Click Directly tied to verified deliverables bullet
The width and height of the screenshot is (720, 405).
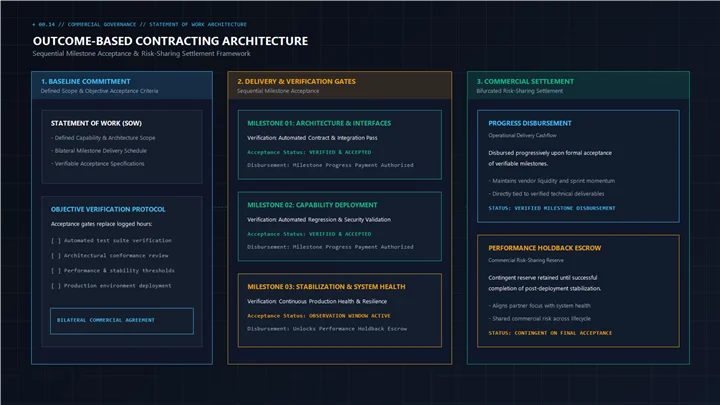tap(546, 194)
